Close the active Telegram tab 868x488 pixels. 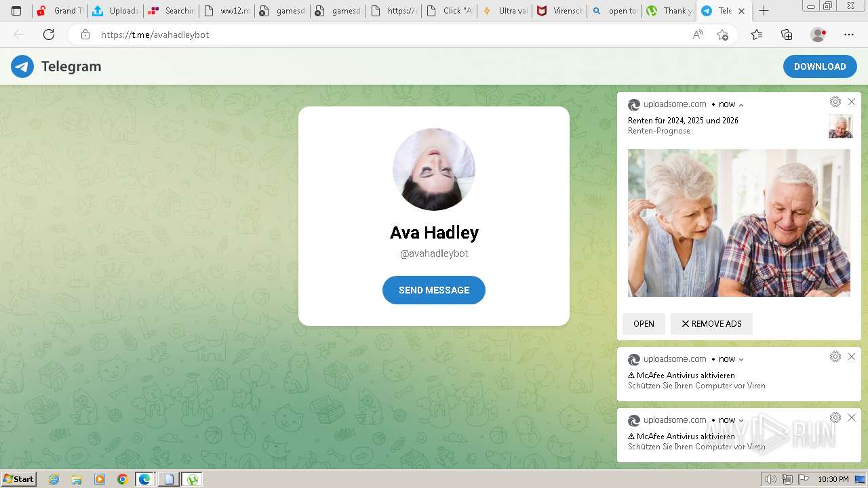(x=742, y=11)
